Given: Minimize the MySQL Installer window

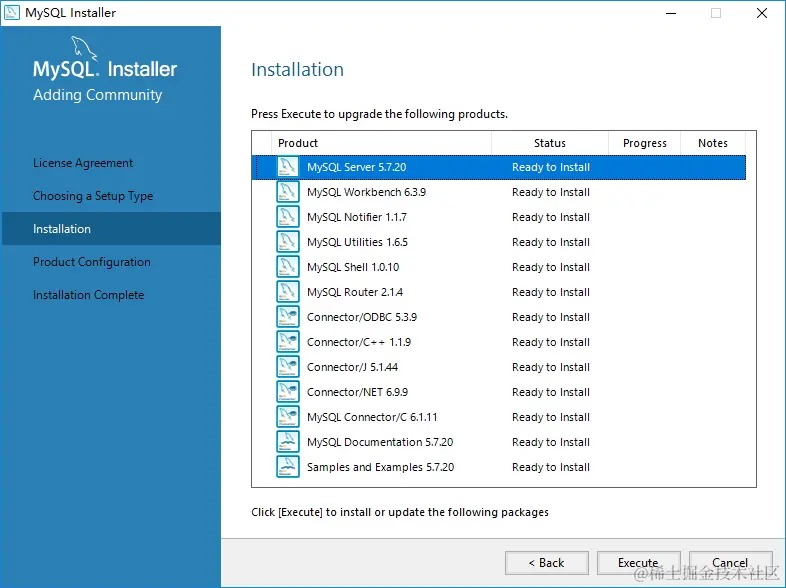Looking at the screenshot, I should pyautogui.click(x=671, y=13).
